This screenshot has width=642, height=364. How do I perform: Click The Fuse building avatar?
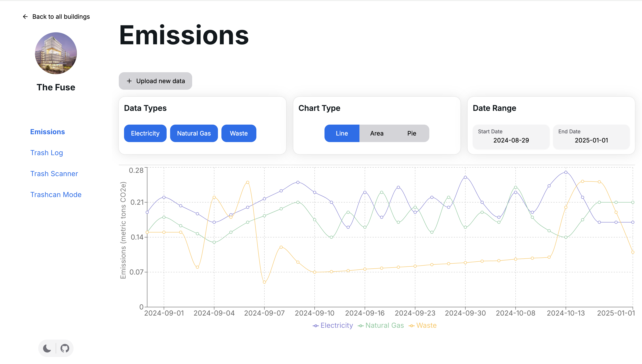(x=56, y=53)
